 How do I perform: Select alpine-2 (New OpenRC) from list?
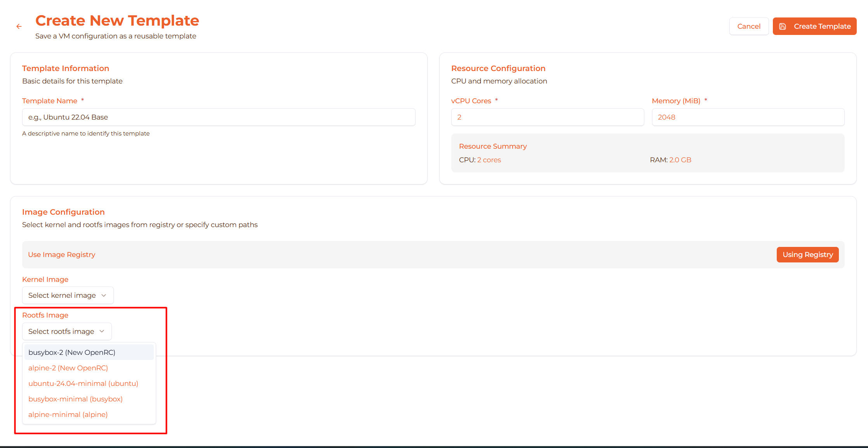(68, 368)
